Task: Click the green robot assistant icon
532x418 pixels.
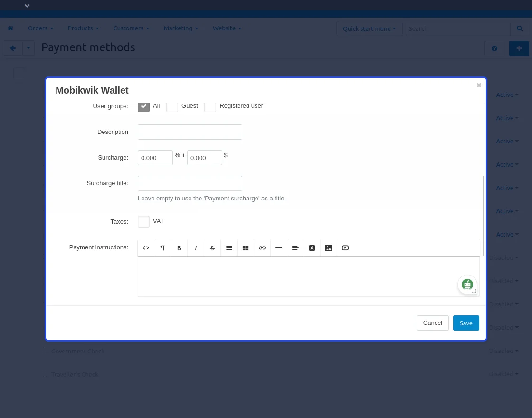Action: 467,285
